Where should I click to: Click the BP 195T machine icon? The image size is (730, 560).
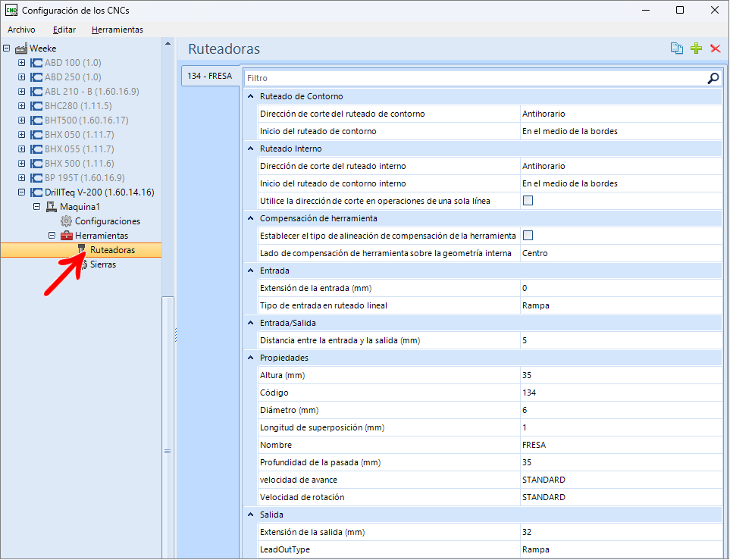(x=36, y=178)
